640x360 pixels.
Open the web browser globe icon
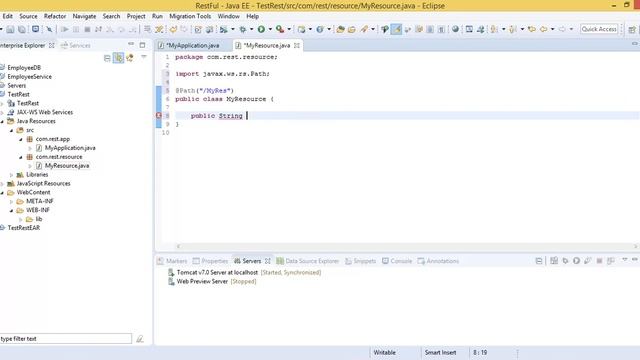[455, 29]
